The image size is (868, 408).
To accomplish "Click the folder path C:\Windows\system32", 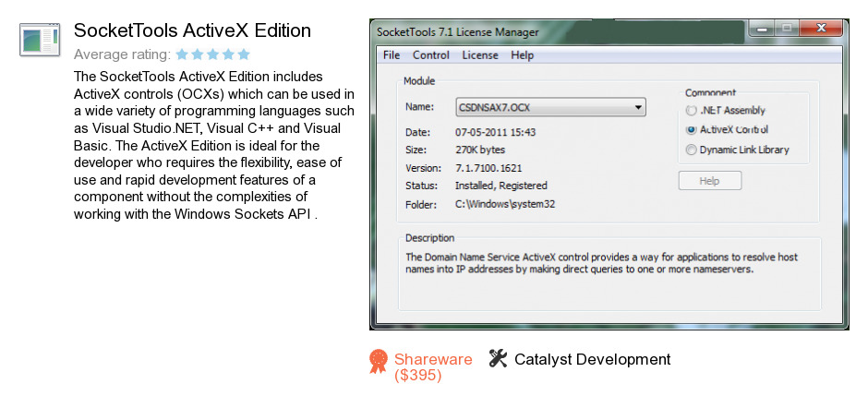I will click(x=505, y=204).
